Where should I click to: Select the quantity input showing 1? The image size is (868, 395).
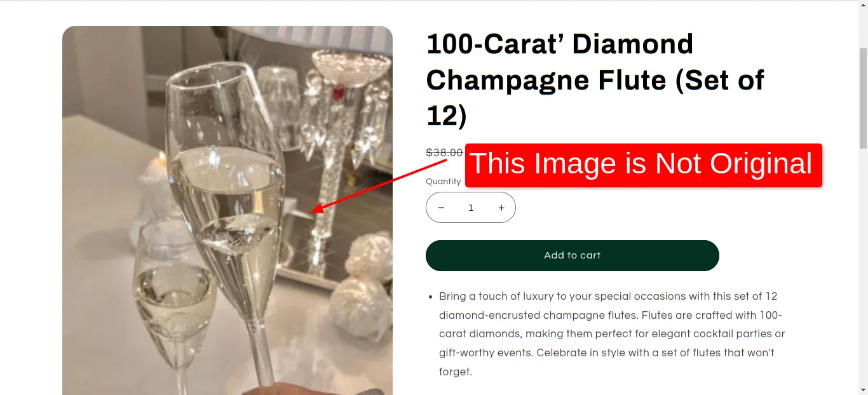pos(471,207)
